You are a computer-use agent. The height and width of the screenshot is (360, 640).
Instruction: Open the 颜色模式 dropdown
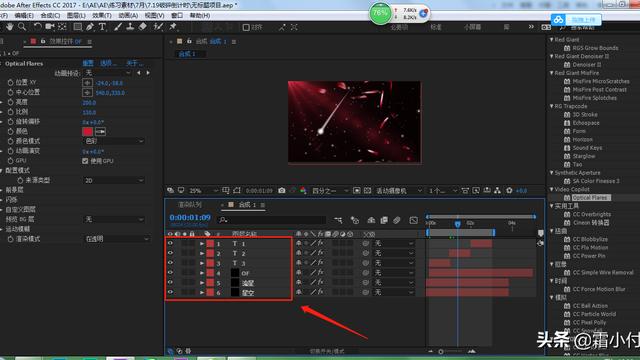click(x=114, y=141)
